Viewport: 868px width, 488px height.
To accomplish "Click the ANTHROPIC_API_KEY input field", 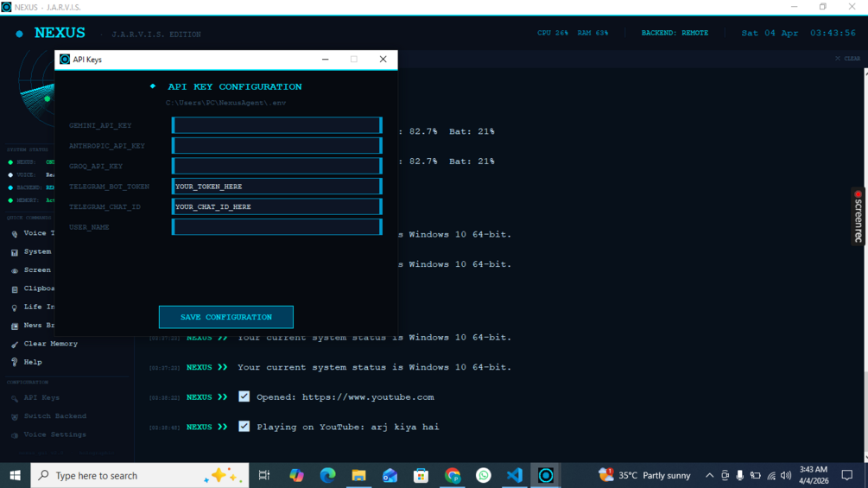I will [x=276, y=145].
